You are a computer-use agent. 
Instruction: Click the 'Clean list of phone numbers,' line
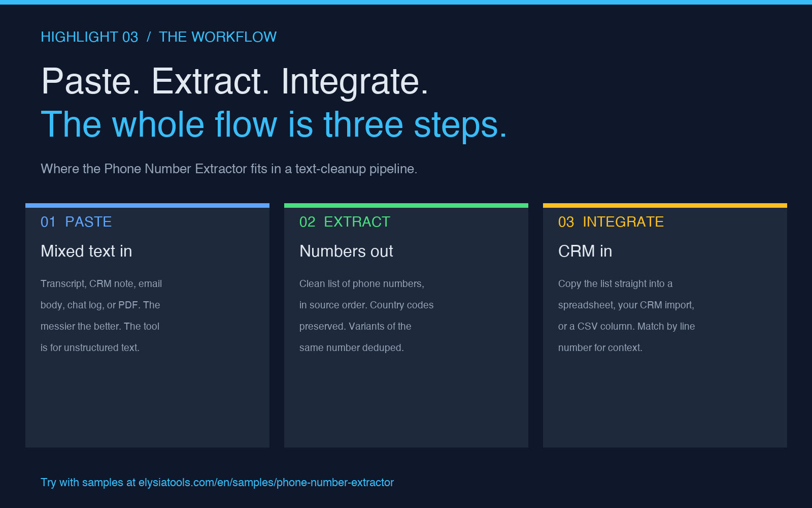pos(362,284)
